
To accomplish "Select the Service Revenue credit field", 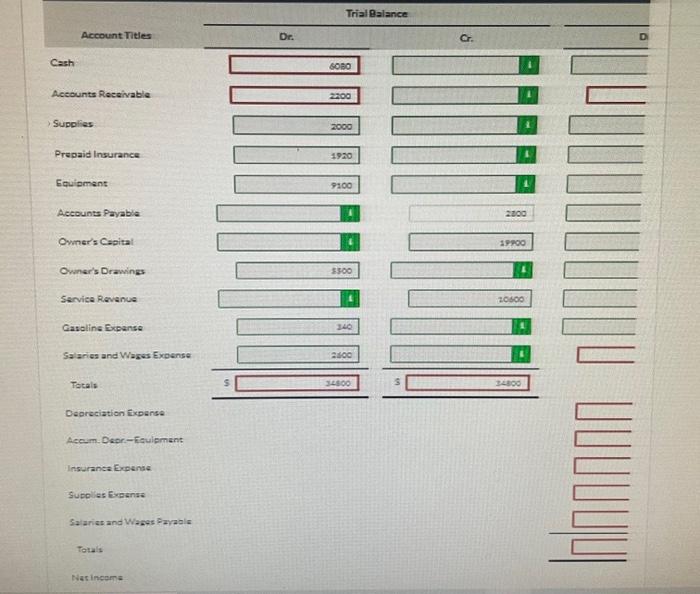I will (x=470, y=299).
